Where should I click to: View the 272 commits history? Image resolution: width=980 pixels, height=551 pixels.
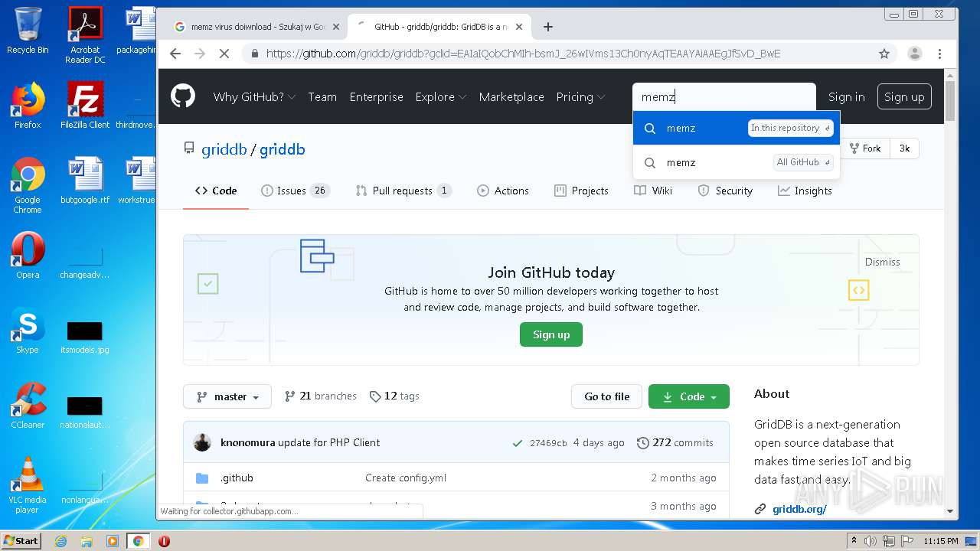(675, 442)
